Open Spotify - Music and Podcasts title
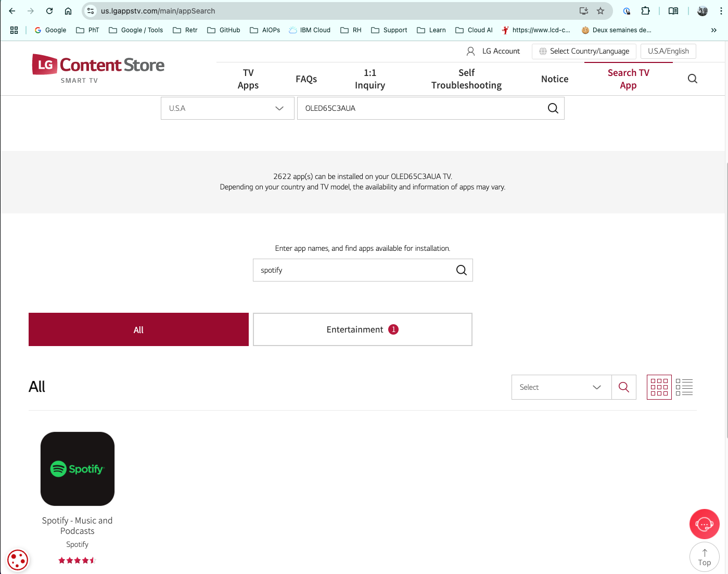The image size is (728, 574). [x=78, y=526]
